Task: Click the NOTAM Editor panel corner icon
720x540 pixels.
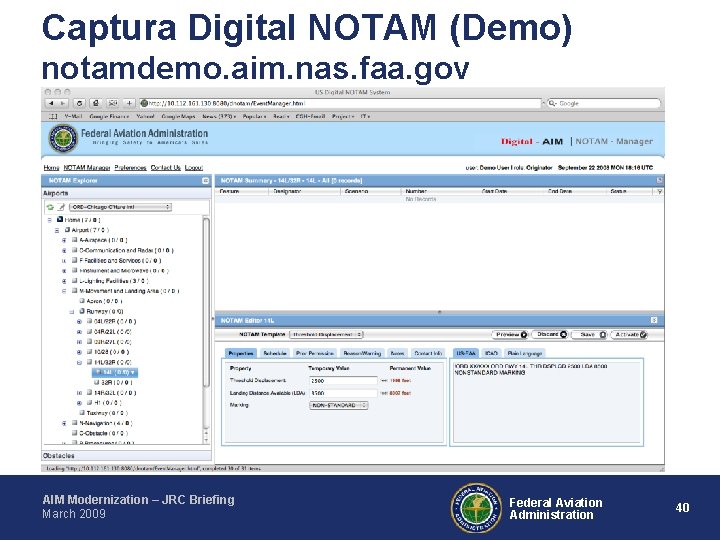Action: coord(654,320)
